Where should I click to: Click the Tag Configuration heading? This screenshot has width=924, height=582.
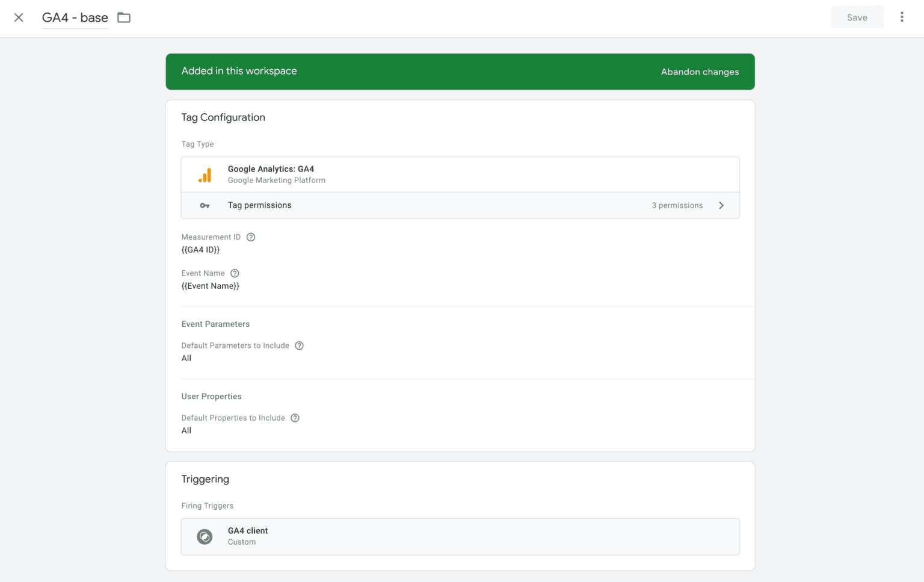click(223, 117)
